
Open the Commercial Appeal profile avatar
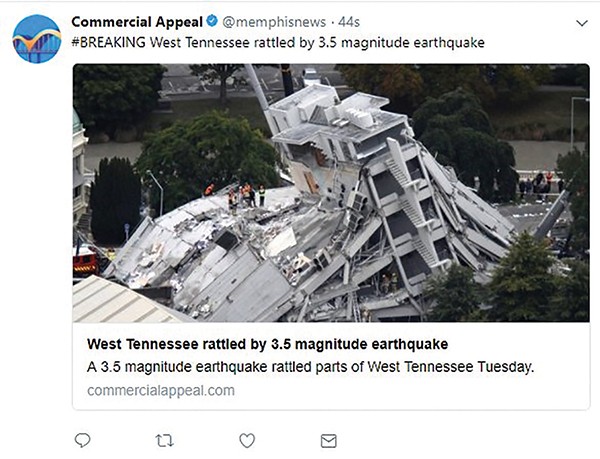pos(37,38)
